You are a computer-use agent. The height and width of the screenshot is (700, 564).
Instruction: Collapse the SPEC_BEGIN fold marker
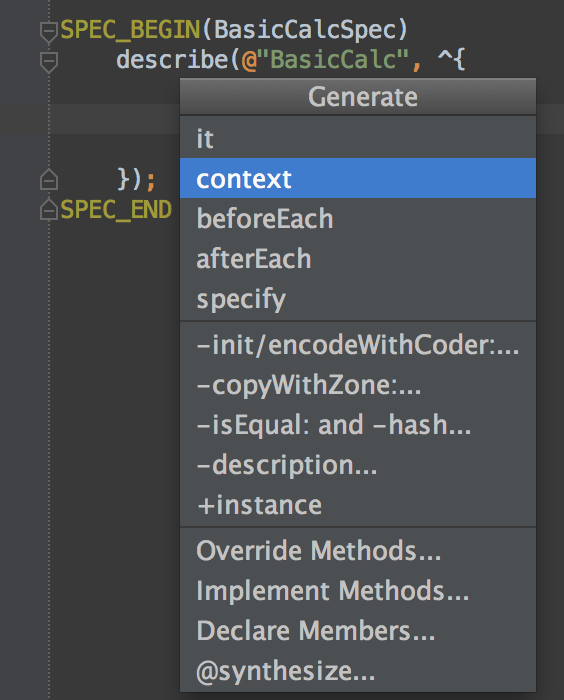[49, 32]
